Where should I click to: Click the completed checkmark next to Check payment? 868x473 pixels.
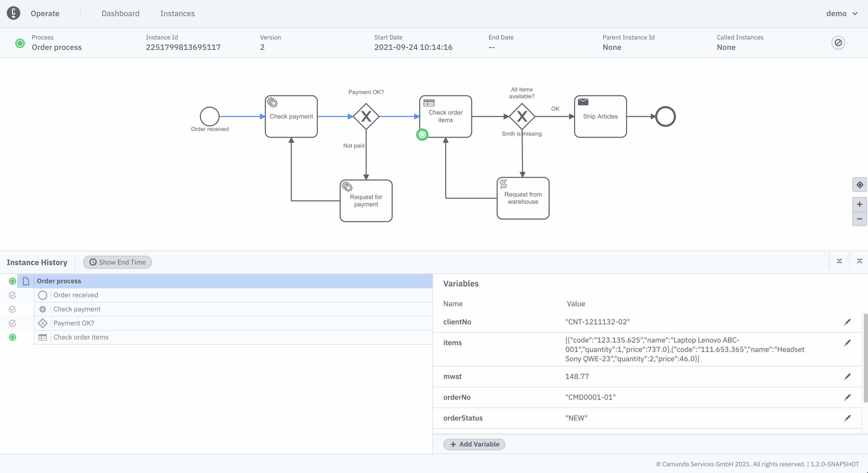[x=12, y=309]
